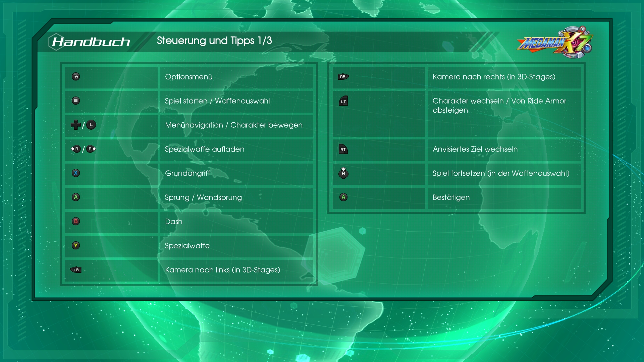Click the RT trigger icon
The height and width of the screenshot is (362, 644).
point(343,149)
